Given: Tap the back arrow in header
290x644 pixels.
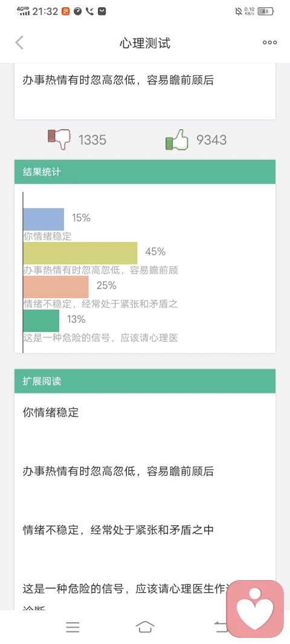Looking at the screenshot, I should (19, 43).
